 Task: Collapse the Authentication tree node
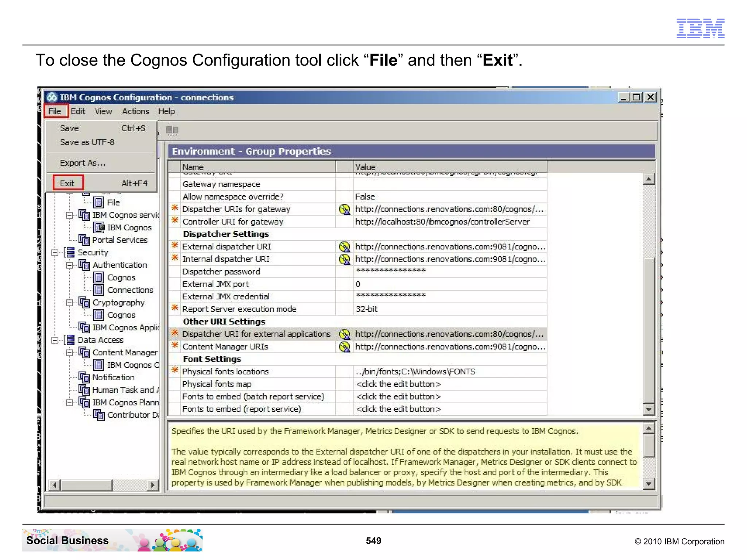(x=69, y=265)
